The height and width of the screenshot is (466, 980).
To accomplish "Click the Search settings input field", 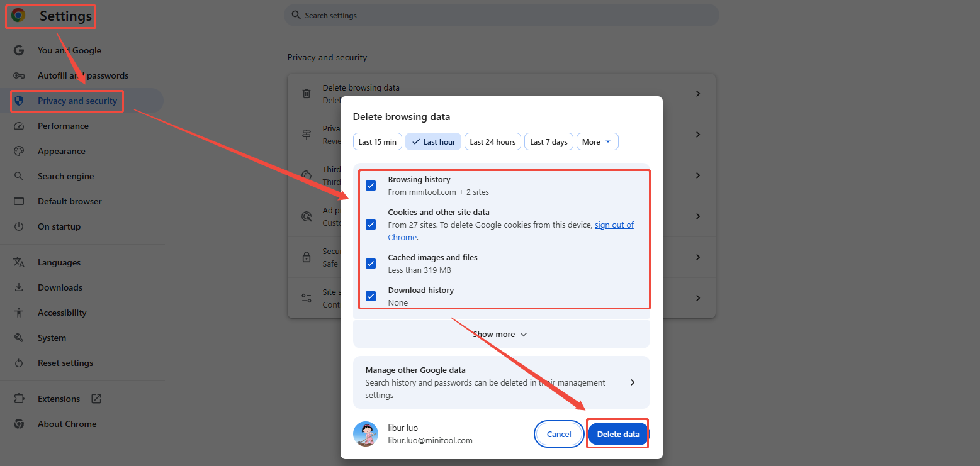I will pos(501,15).
